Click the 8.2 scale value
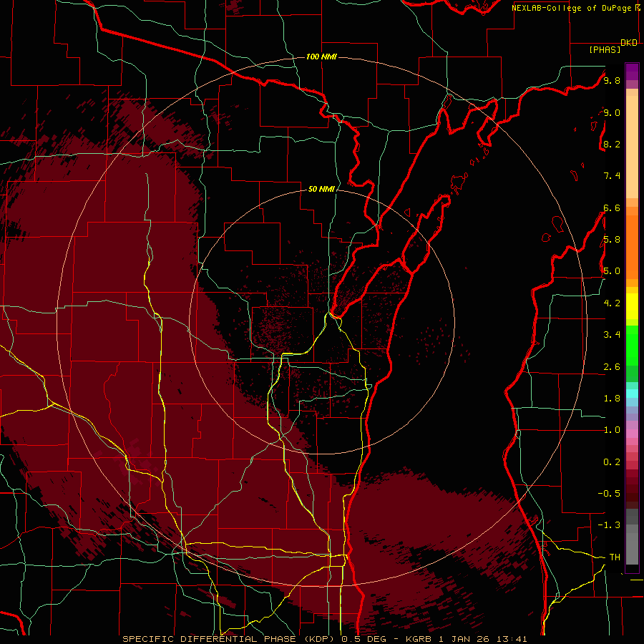Image resolution: width=644 pixels, height=644 pixels. coord(612,144)
